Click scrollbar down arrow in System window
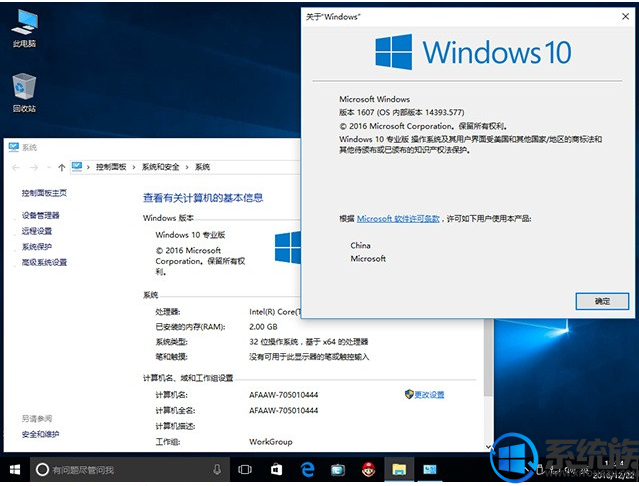Image resolution: width=639 pixels, height=486 pixels. click(x=489, y=447)
